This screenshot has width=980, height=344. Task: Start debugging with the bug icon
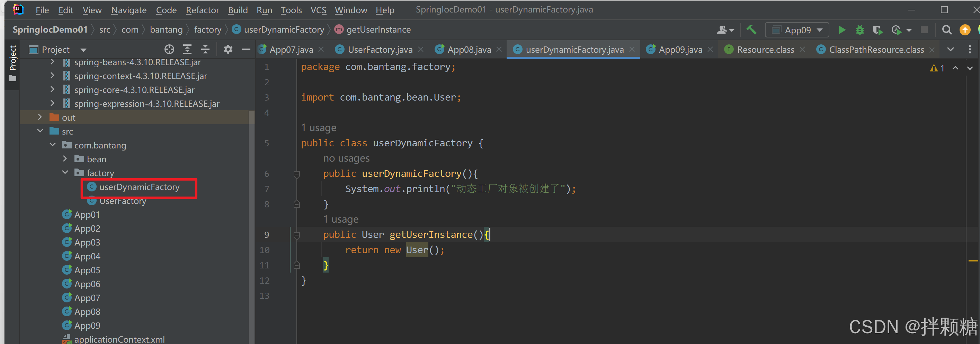click(860, 30)
